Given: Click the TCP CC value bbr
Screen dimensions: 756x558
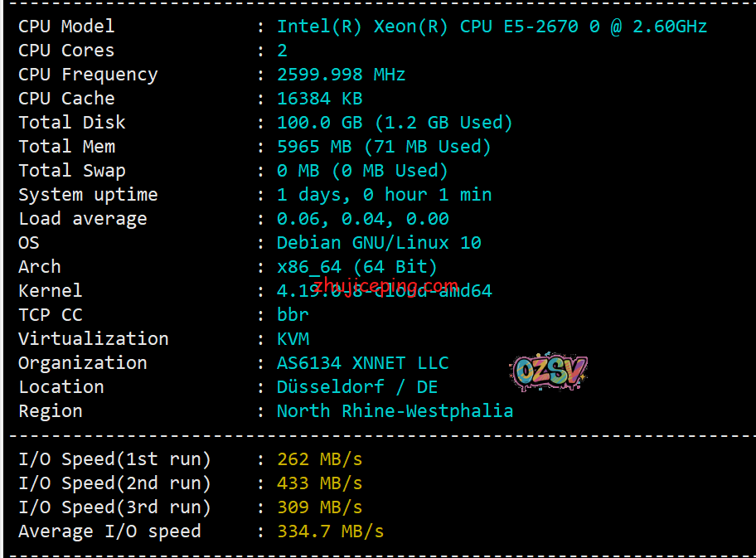Looking at the screenshot, I should (293, 315).
